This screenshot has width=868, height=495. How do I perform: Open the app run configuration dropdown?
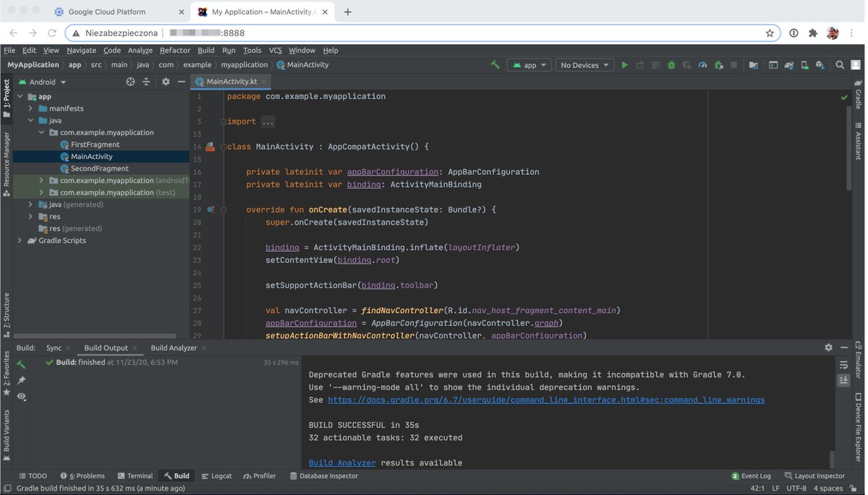529,64
